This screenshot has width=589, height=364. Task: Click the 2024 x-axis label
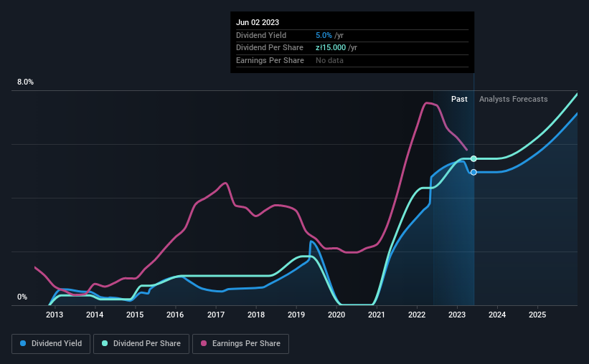point(497,315)
